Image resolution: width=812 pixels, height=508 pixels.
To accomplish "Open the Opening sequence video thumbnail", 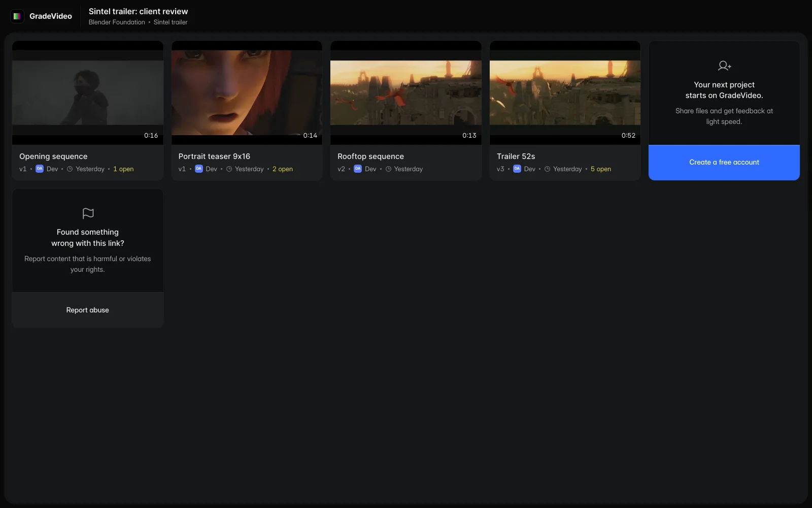I will click(88, 92).
